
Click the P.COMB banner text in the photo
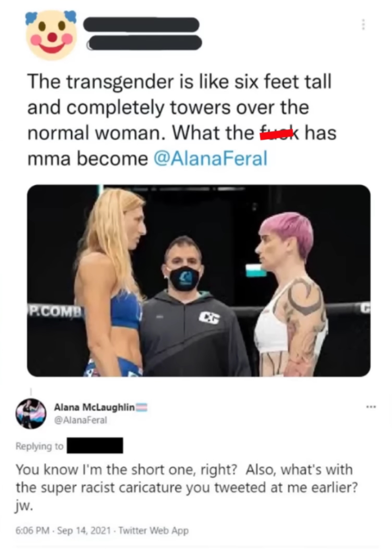click(x=55, y=311)
